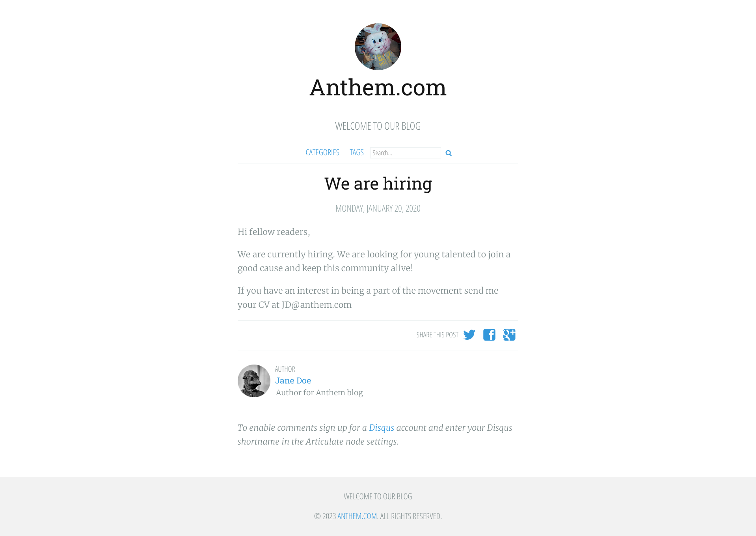This screenshot has width=756, height=536.
Task: Share this post on Google Plus
Action: pos(509,335)
